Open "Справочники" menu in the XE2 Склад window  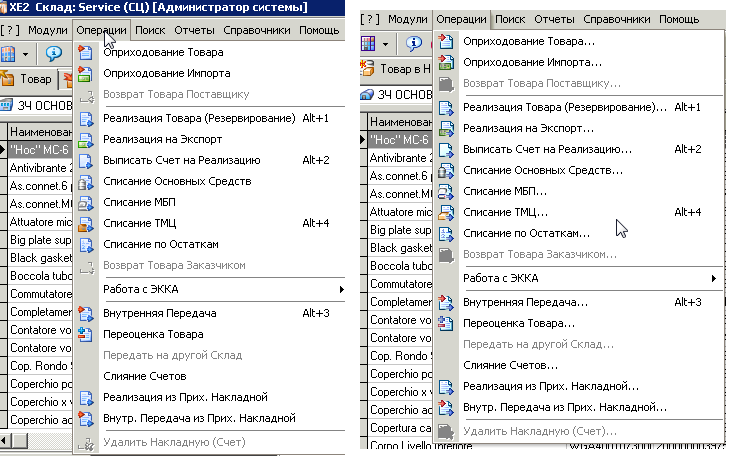(258, 30)
